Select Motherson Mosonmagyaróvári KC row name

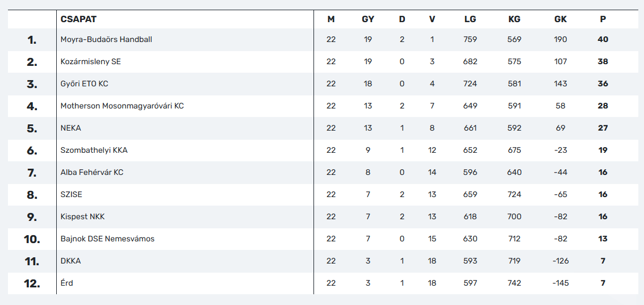[122, 106]
